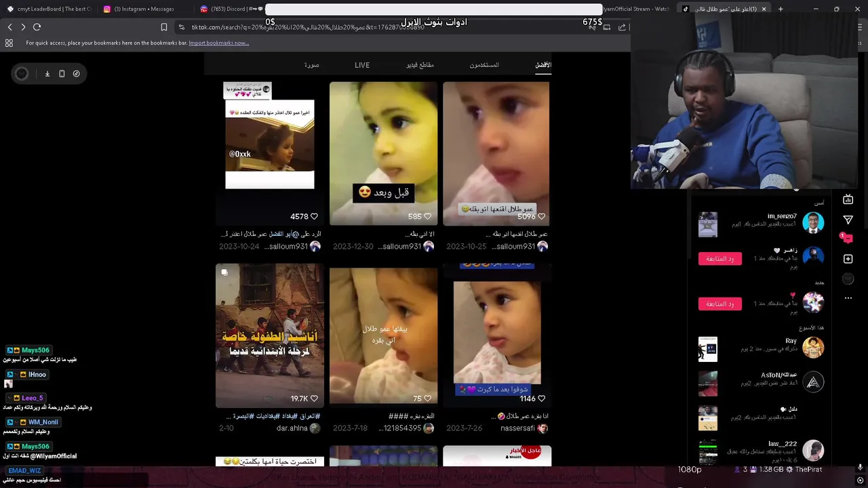Open the video preview beside Ray notification
Viewport: 868px width, 488px height.
[x=708, y=349]
